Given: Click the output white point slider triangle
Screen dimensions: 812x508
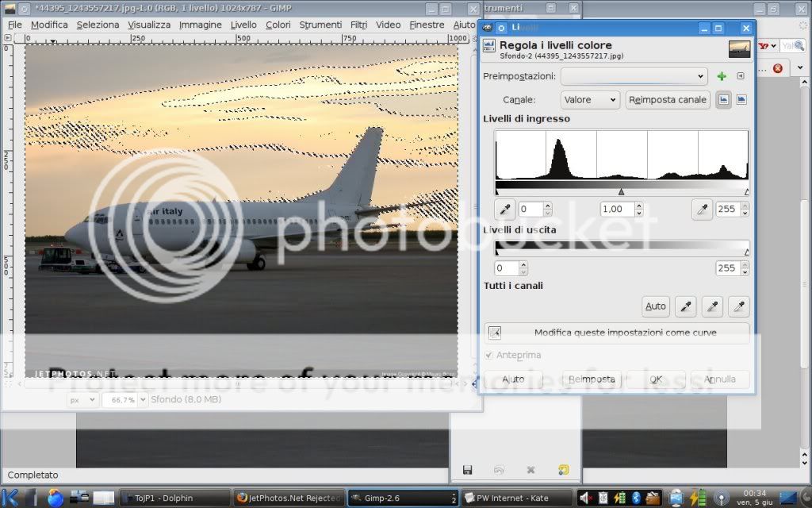Looking at the screenshot, I should point(746,252).
